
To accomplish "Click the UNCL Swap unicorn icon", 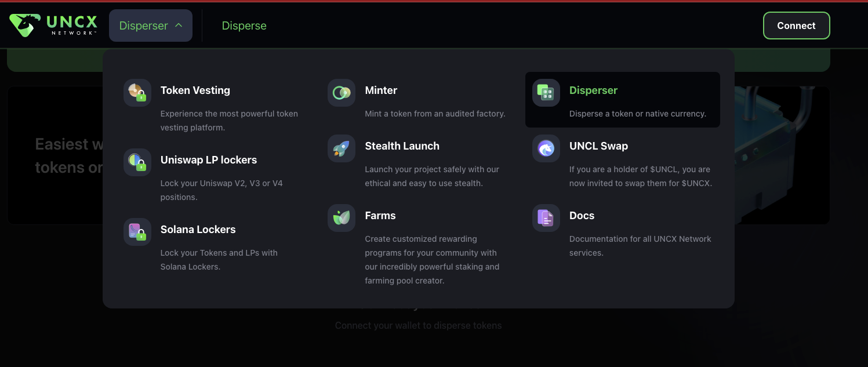I will click(546, 148).
